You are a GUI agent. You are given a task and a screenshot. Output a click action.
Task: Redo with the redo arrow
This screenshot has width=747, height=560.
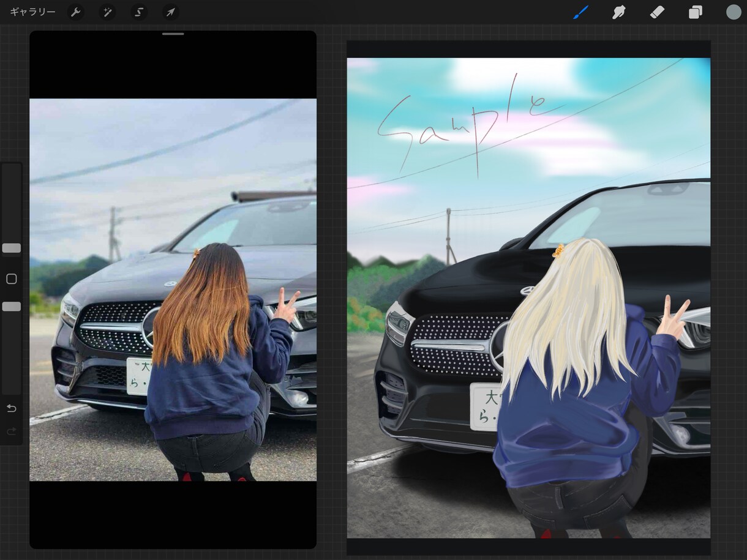click(x=11, y=431)
